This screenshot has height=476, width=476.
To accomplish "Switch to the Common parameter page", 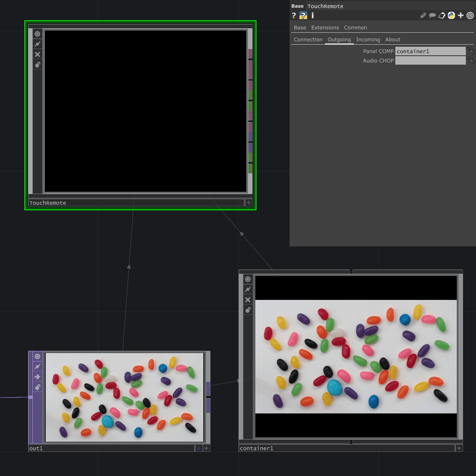I will tap(355, 28).
